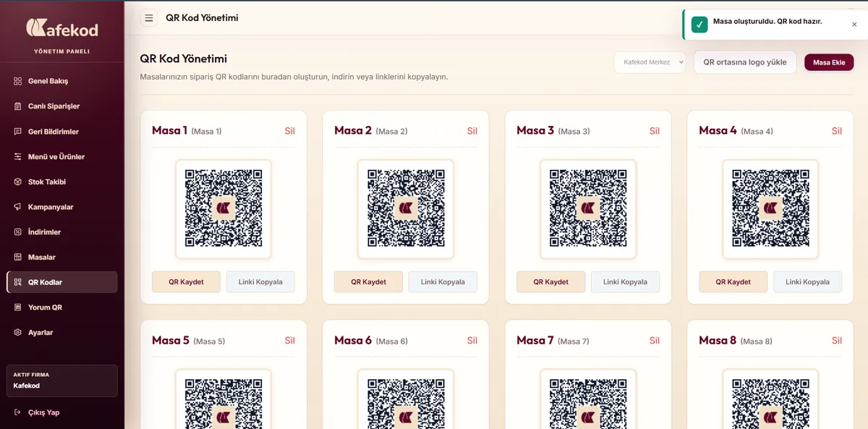Click the green checkmark icon in notification

(x=699, y=25)
